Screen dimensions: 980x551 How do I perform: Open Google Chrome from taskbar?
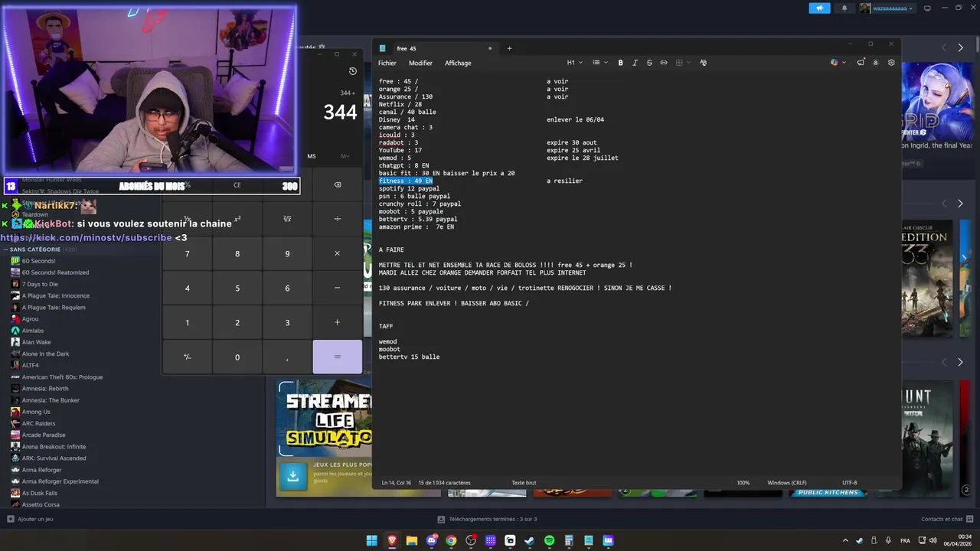(x=451, y=540)
